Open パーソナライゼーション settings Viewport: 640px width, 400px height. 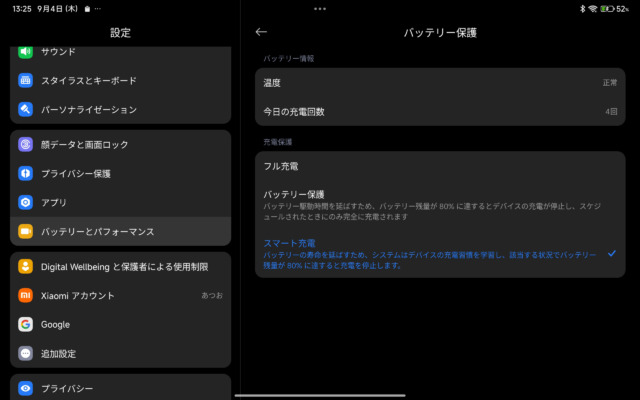(120, 109)
